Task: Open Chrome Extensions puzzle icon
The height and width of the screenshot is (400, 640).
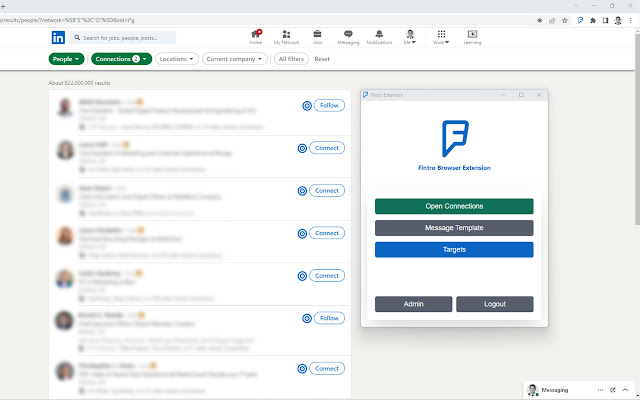Action: 593,20
